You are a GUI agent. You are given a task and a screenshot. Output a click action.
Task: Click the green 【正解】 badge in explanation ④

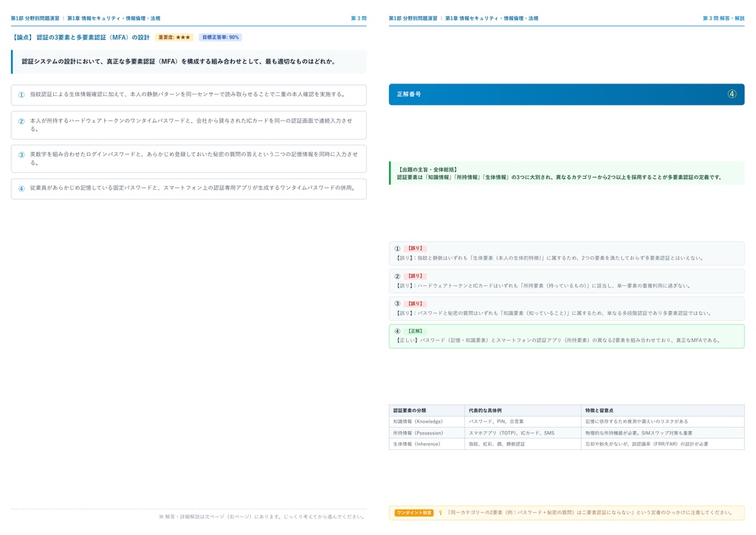click(415, 331)
